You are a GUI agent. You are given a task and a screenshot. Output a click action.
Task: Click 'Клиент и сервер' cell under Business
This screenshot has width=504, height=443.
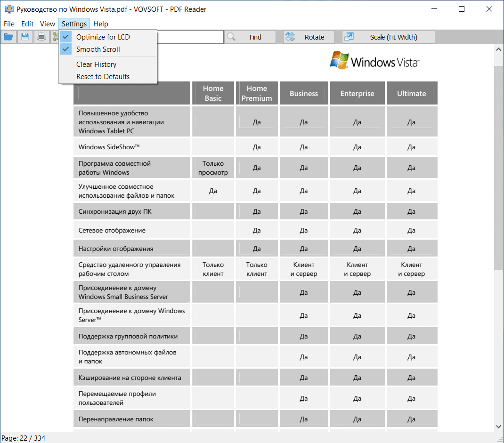(x=304, y=269)
